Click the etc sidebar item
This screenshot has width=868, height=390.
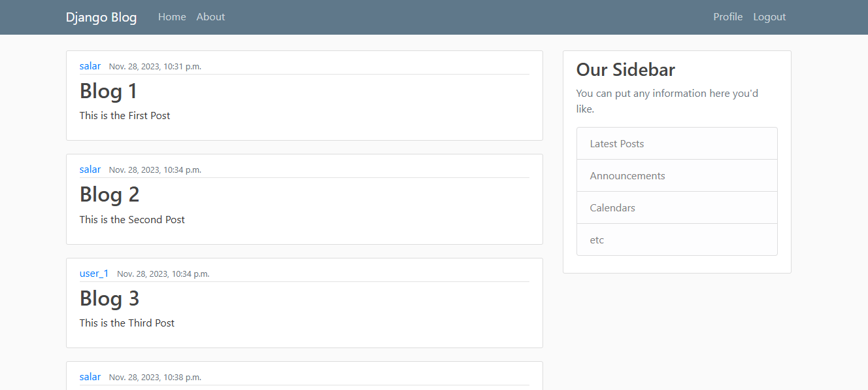click(x=596, y=239)
